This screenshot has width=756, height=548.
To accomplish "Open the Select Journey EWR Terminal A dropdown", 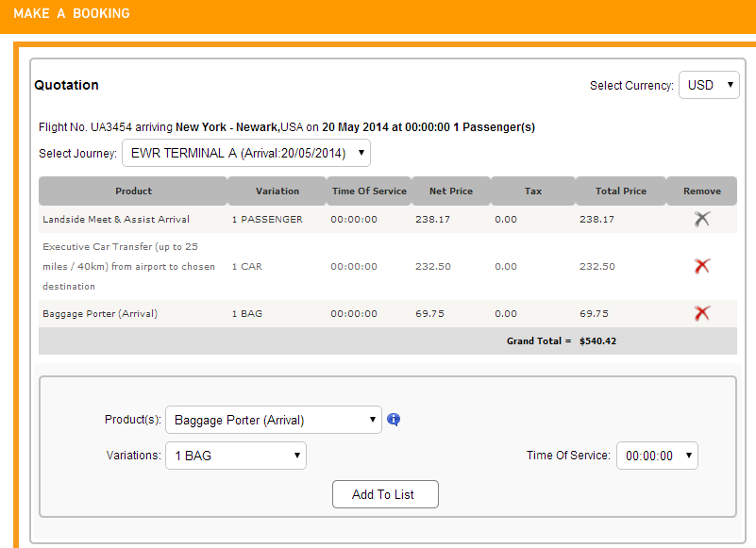I will [246, 153].
